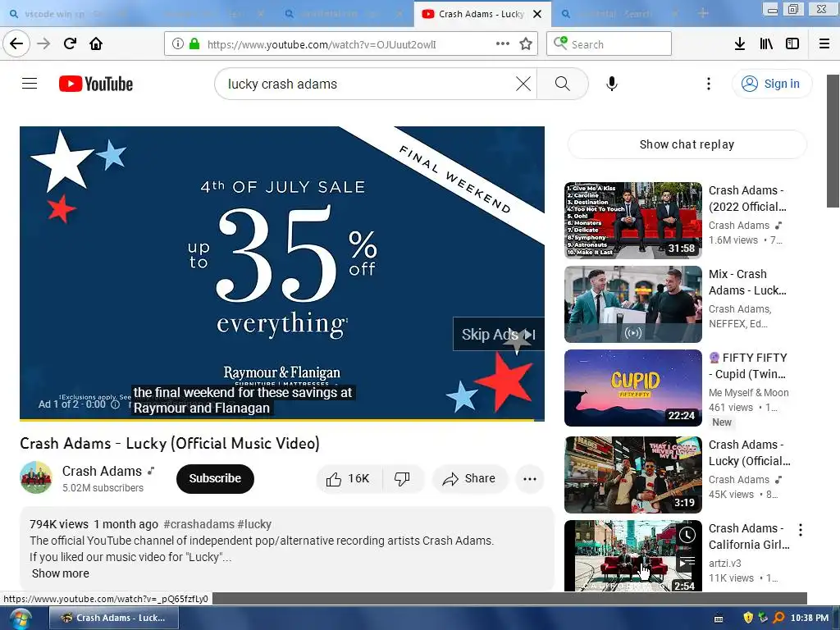Open the Crash Adams - California Girl title
This screenshot has width=840, height=630.
(749, 536)
